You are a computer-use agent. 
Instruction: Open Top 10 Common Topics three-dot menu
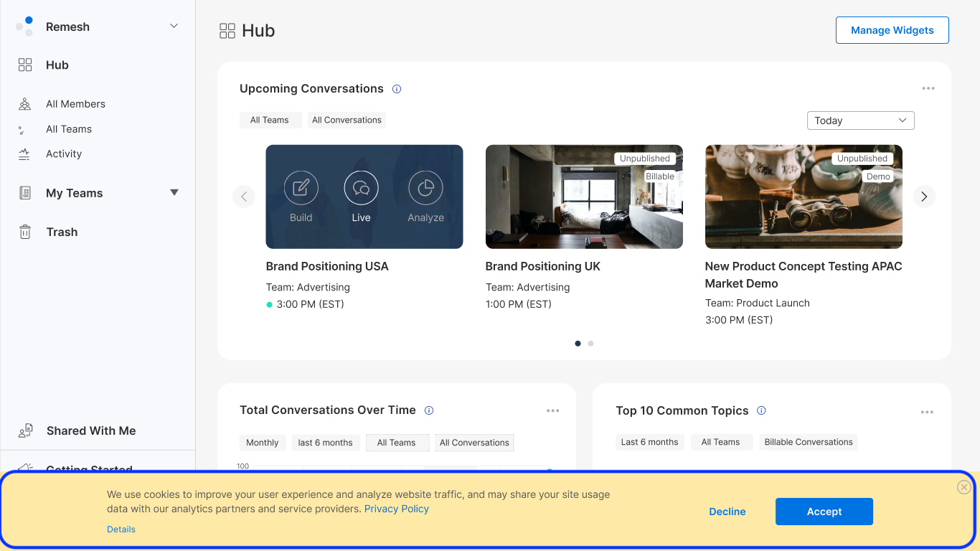(927, 412)
